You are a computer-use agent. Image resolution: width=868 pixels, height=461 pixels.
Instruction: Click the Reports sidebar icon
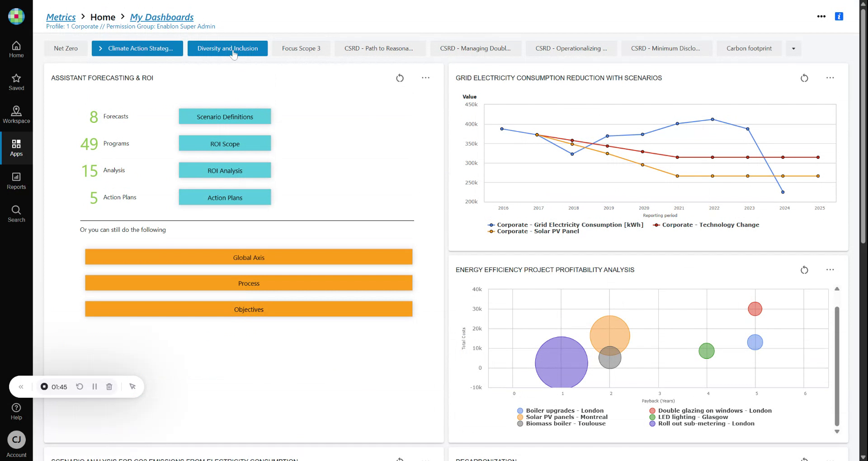pyautogui.click(x=16, y=181)
